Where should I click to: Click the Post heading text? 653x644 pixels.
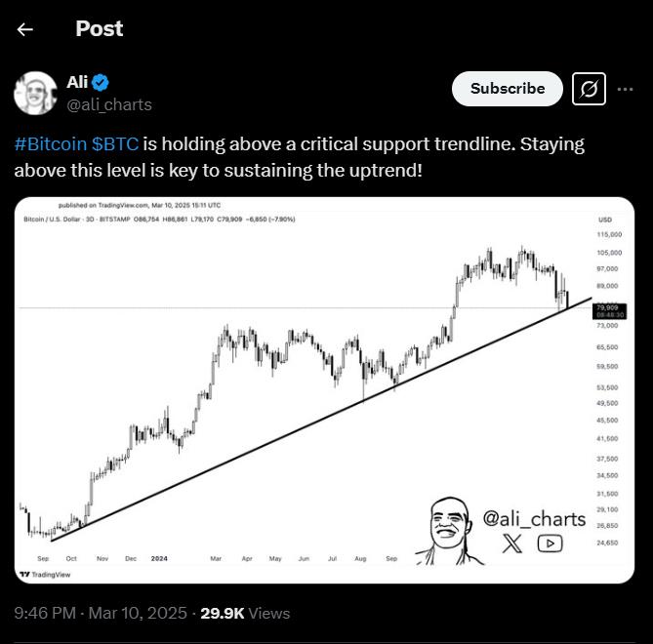click(x=100, y=29)
